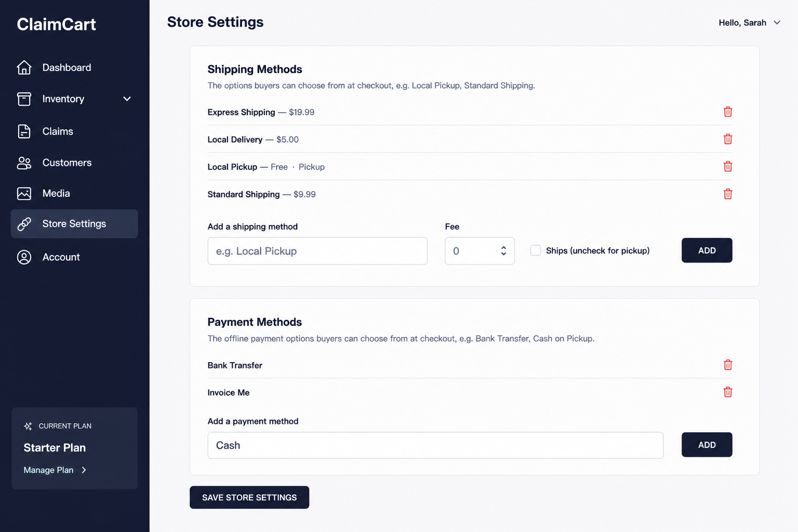798x532 pixels.
Task: Expand the Inventory submenu chevron
Action: coord(127,99)
